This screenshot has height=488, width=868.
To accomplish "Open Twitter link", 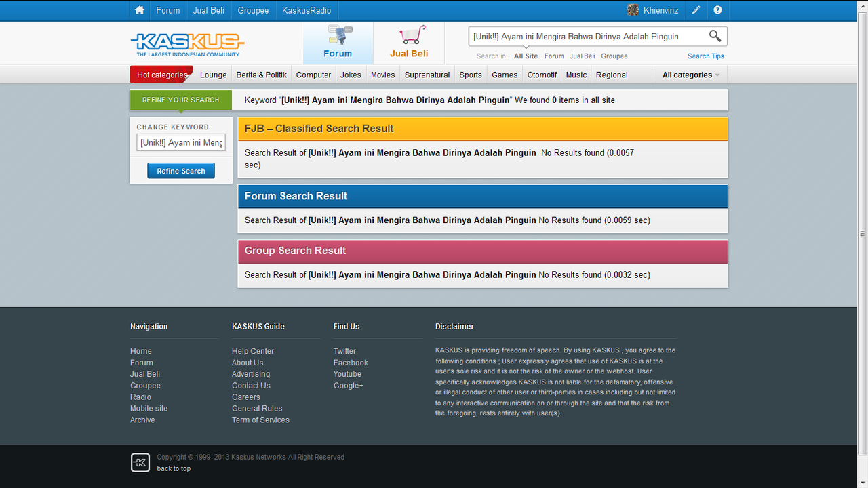I will pyautogui.click(x=344, y=351).
